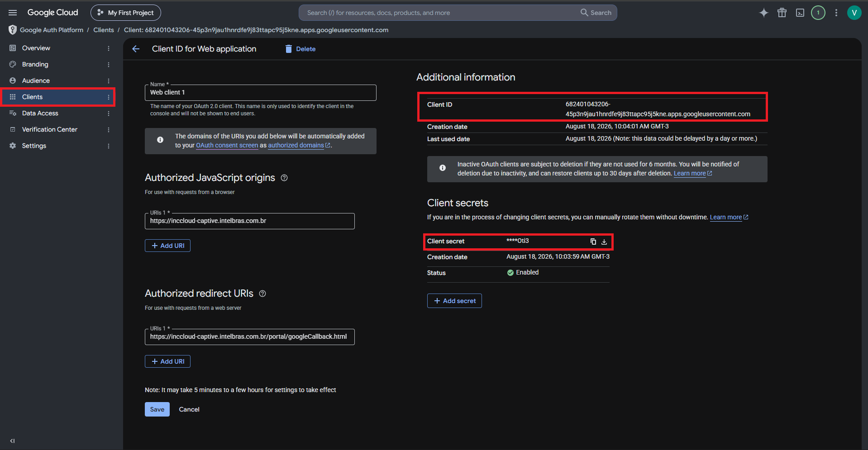The height and width of the screenshot is (450, 868).
Task: Click the masked secret ****Oti3
Action: point(518,241)
